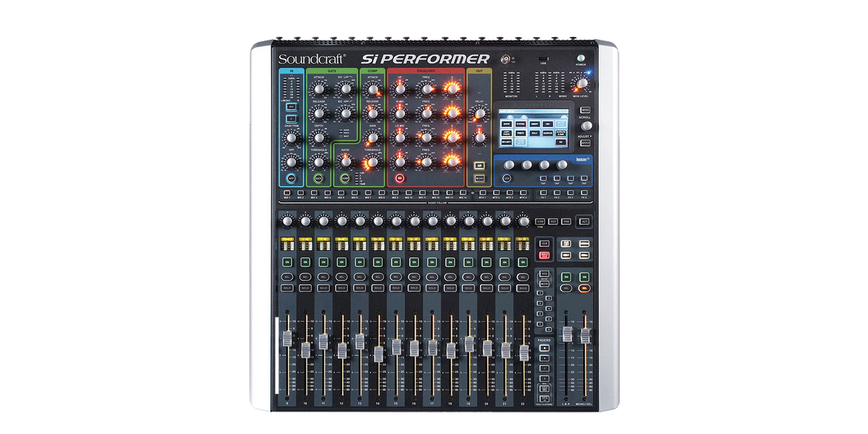The width and height of the screenshot is (868, 434).
Task: Tap SYSTEM on the touchscreen
Action: pos(520,124)
